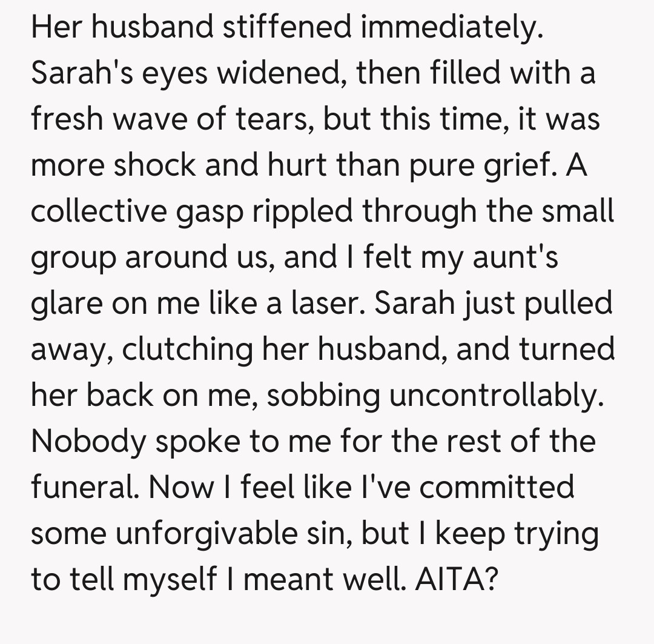
Task: Click the closing "AITA?" text
Action: point(457,580)
